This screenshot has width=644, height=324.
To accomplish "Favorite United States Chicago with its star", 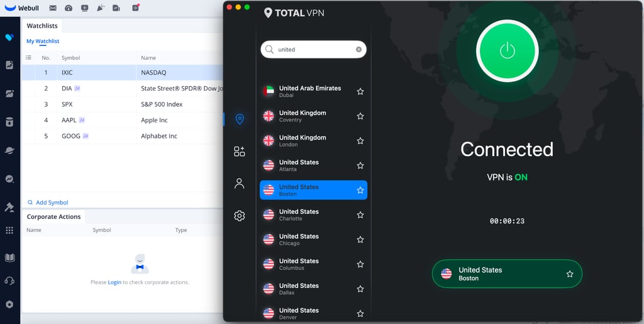I will 360,240.
